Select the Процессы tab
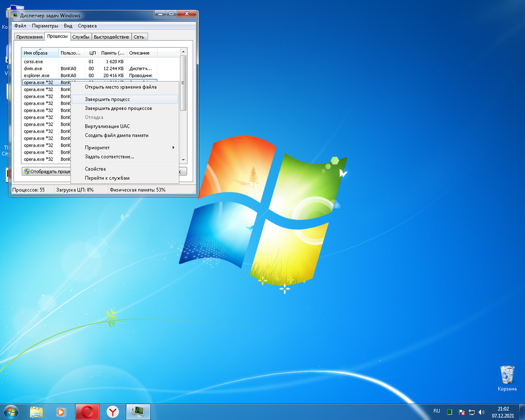525x420 pixels. coord(57,36)
